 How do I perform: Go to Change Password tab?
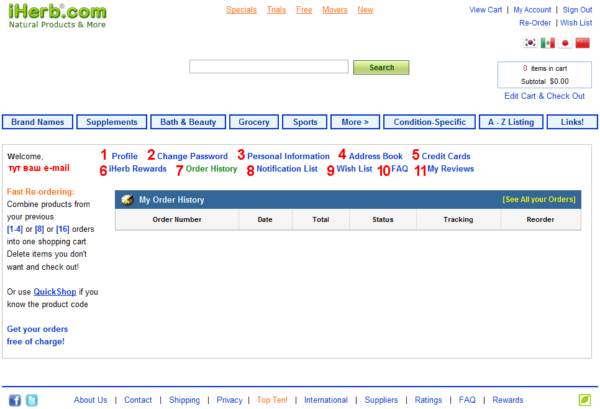[192, 156]
